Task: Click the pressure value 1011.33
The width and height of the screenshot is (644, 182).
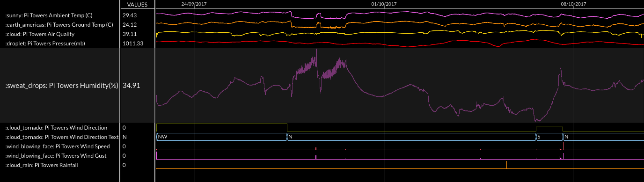Action: [x=133, y=44]
